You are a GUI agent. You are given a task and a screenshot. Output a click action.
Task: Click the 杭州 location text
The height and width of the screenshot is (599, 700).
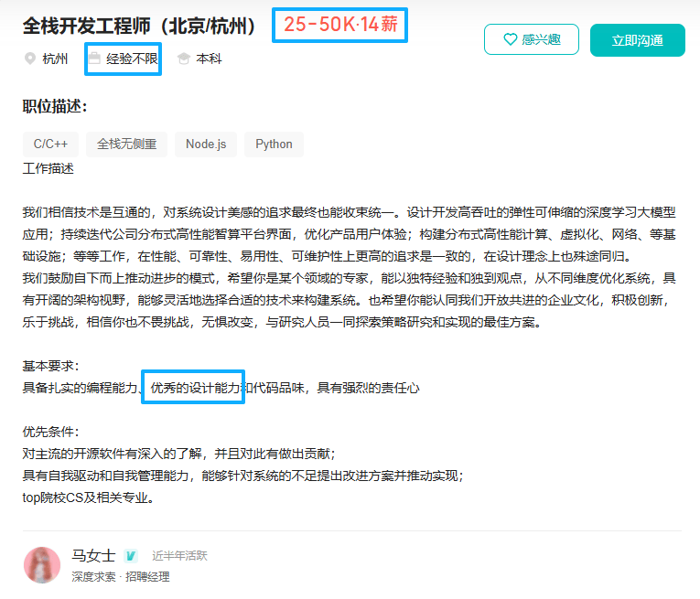[x=55, y=59]
